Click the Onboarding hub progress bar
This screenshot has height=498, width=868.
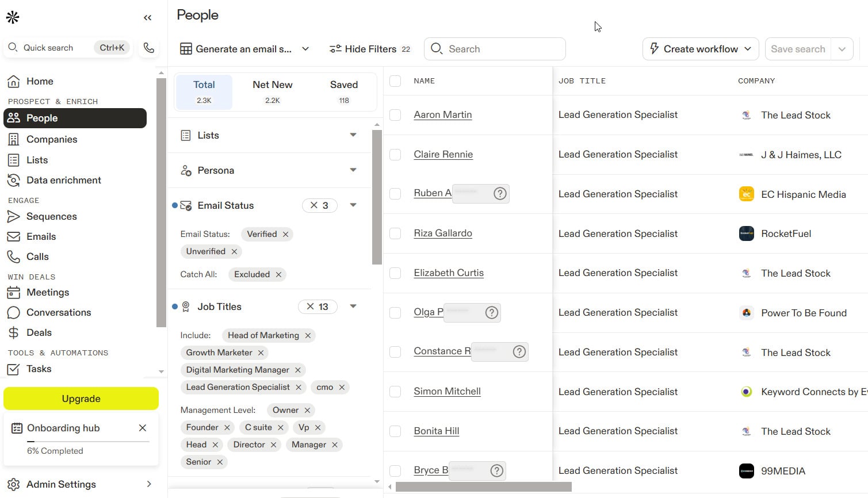(x=89, y=442)
